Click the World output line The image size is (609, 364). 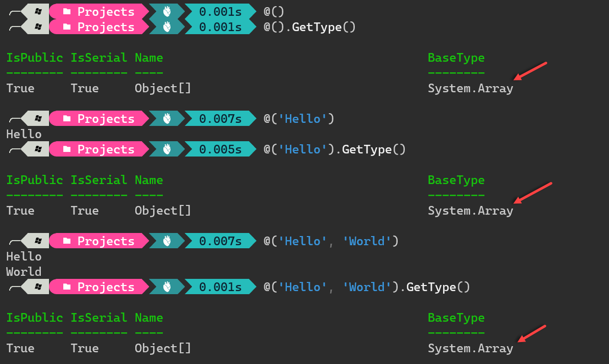(x=23, y=272)
